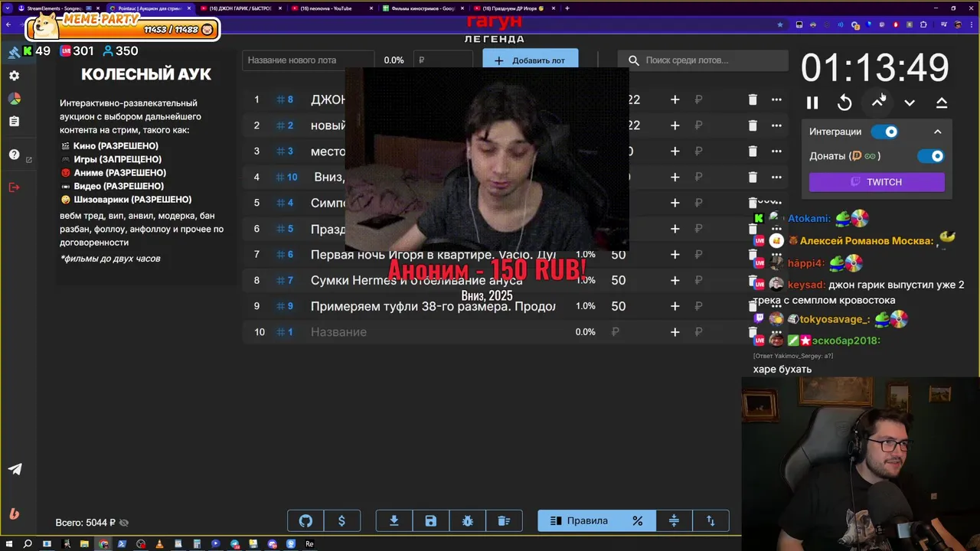Image resolution: width=980 pixels, height=551 pixels.
Task: Click the eye-slash icon beside Всего total
Action: 124,523
